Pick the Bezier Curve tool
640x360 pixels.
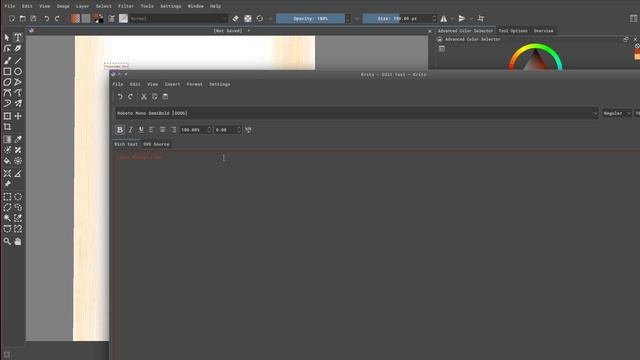pyautogui.click(x=7, y=93)
